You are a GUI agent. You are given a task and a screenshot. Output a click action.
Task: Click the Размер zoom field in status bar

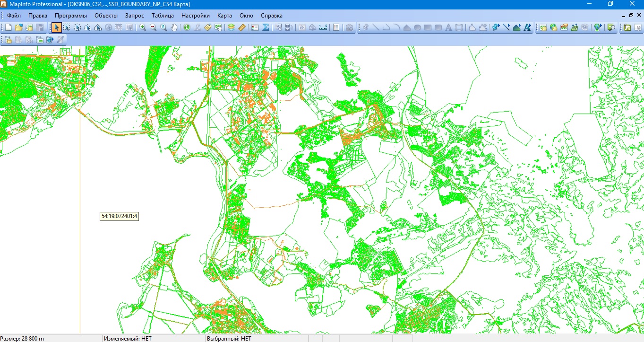point(51,339)
